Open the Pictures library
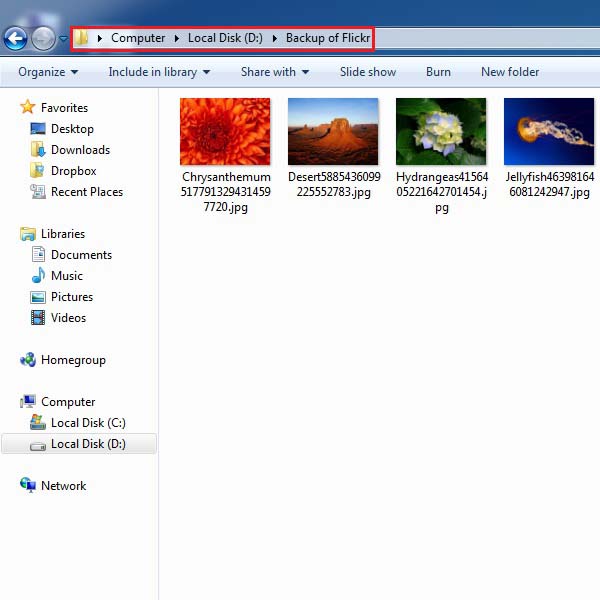The width and height of the screenshot is (600, 600). [x=72, y=297]
